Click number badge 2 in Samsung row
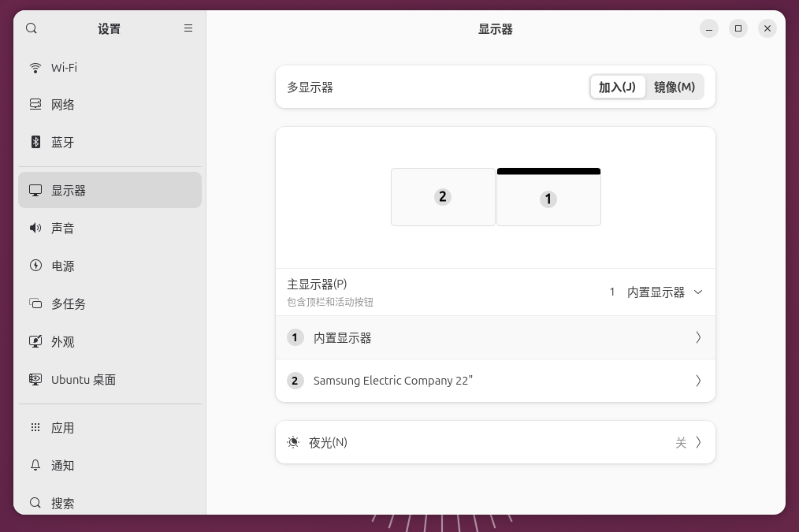 tap(295, 381)
